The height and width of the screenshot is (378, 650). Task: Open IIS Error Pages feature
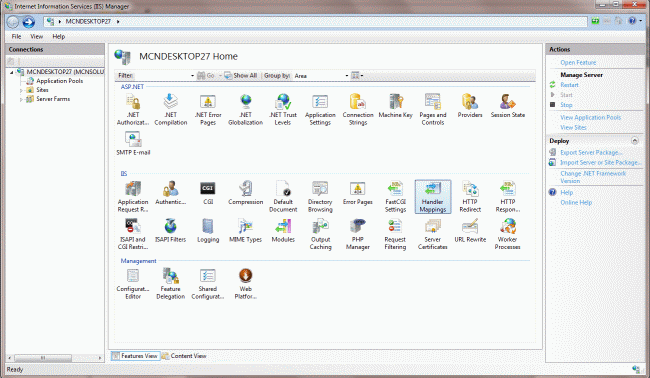pos(358,193)
